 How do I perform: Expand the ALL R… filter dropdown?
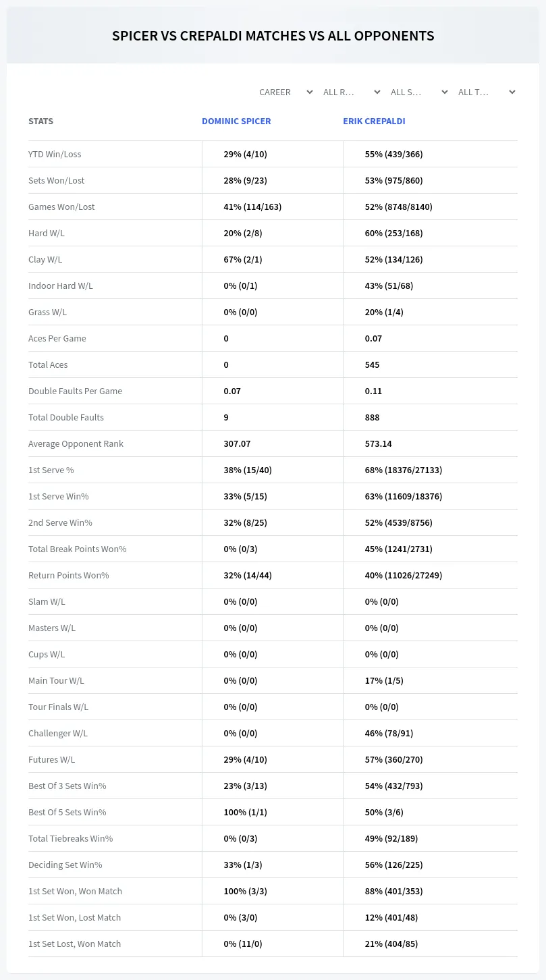(x=352, y=92)
